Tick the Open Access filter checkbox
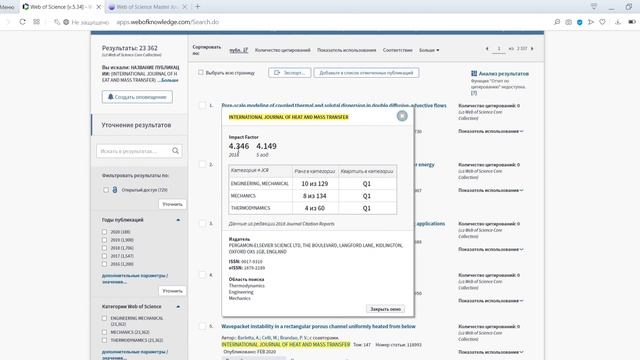The width and height of the screenshot is (640, 360). coord(106,190)
